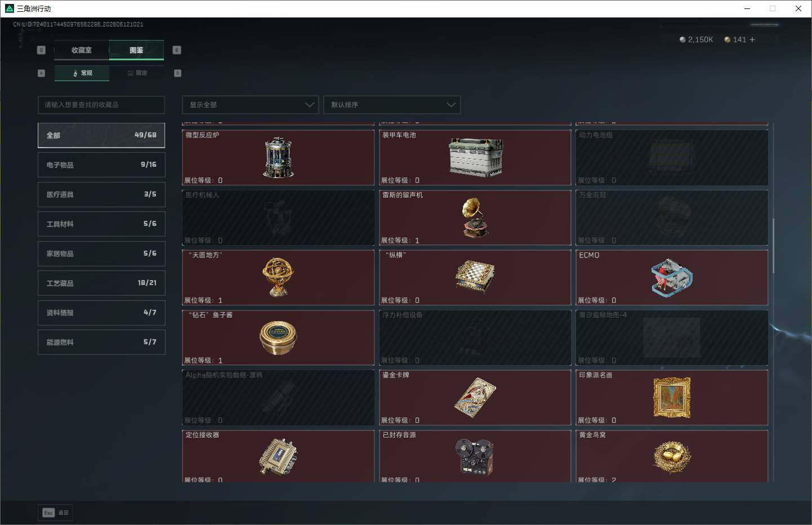812x525 pixels.
Task: Switch to the 限定 sub-tab
Action: tap(137, 73)
